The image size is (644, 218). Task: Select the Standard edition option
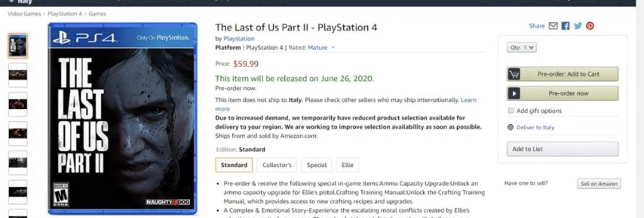[234, 165]
